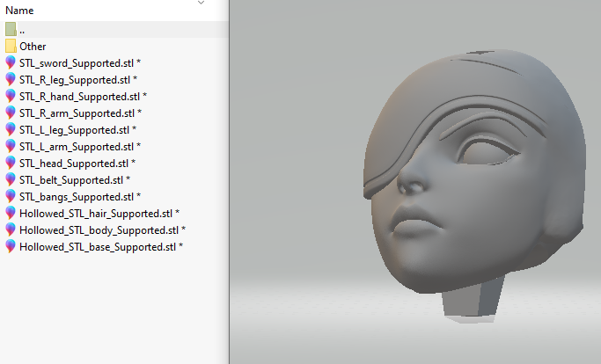Click the Other folder icon
The image size is (601, 364).
11,46
